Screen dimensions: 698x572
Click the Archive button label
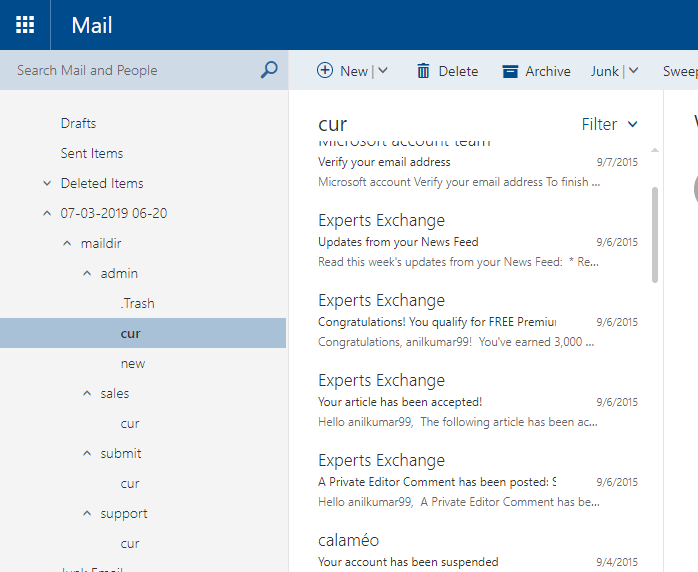tap(548, 71)
